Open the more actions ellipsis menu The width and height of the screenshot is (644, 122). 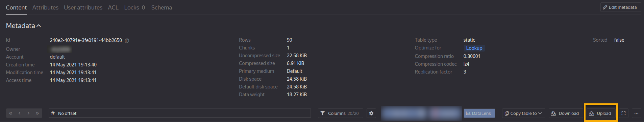636,113
